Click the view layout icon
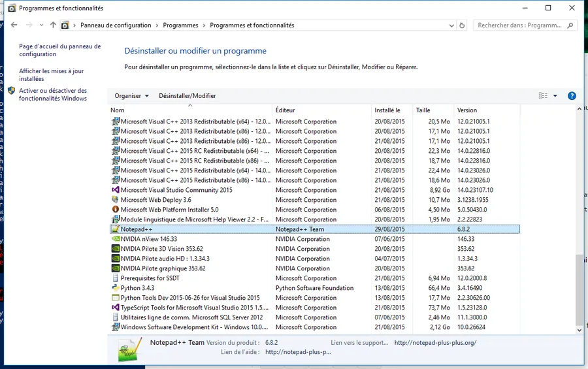This screenshot has width=588, height=369. tap(543, 95)
